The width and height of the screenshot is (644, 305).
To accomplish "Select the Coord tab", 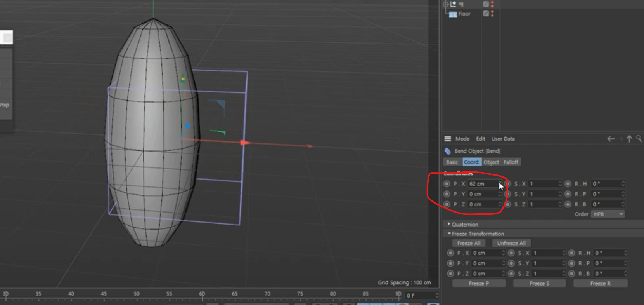I will 471,162.
